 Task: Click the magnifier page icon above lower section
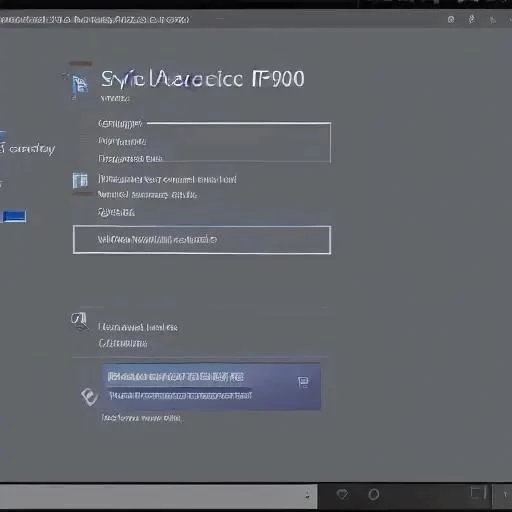[x=79, y=321]
